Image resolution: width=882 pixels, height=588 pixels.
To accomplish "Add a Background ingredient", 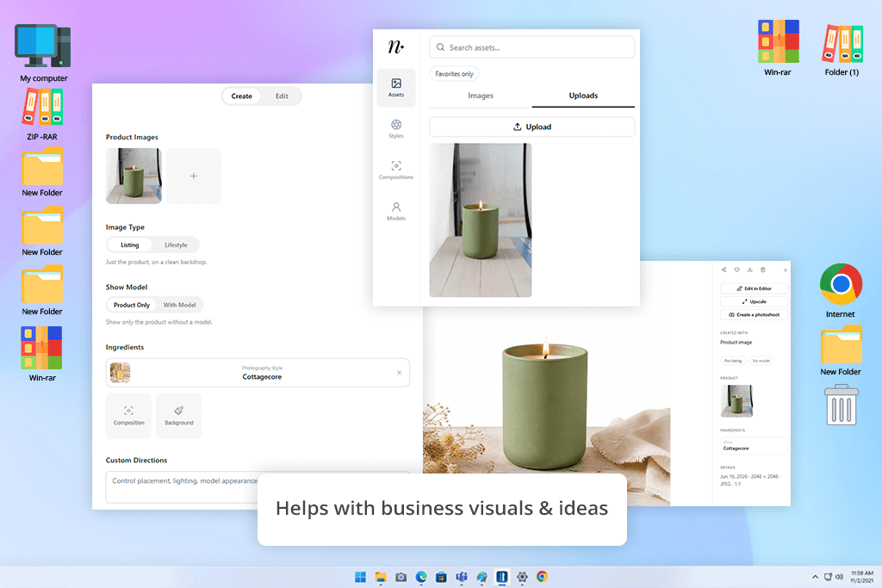I will pos(179,416).
